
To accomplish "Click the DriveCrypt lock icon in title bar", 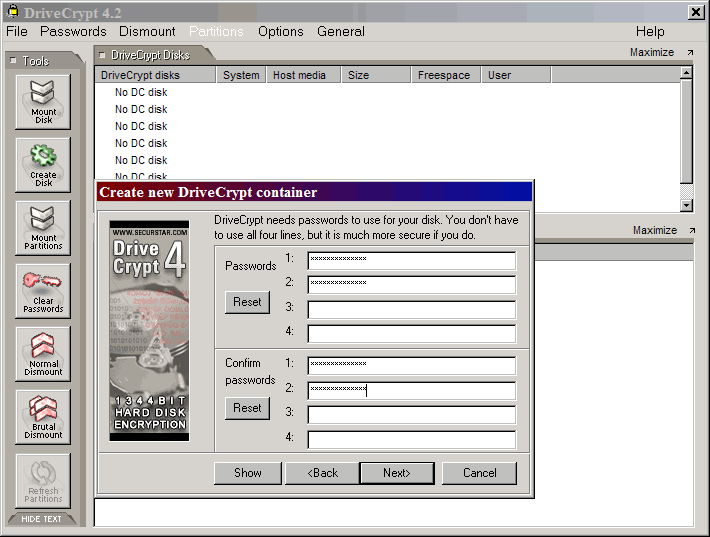I will [13, 11].
